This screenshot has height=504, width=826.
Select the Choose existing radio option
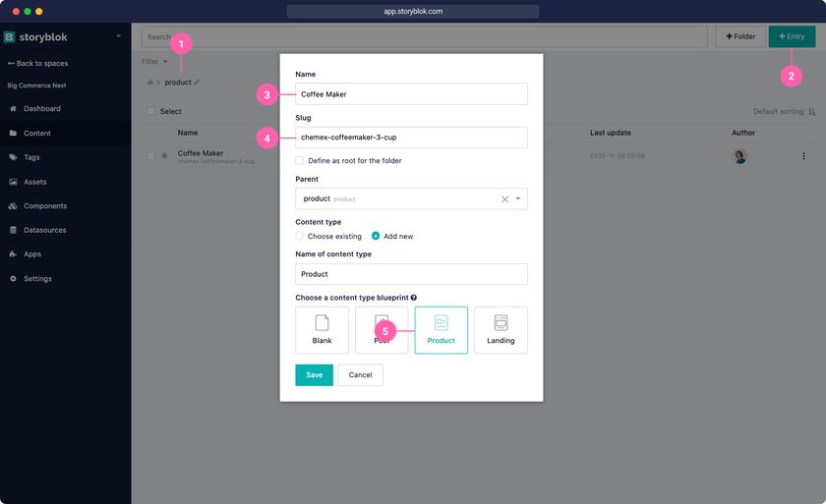click(299, 236)
